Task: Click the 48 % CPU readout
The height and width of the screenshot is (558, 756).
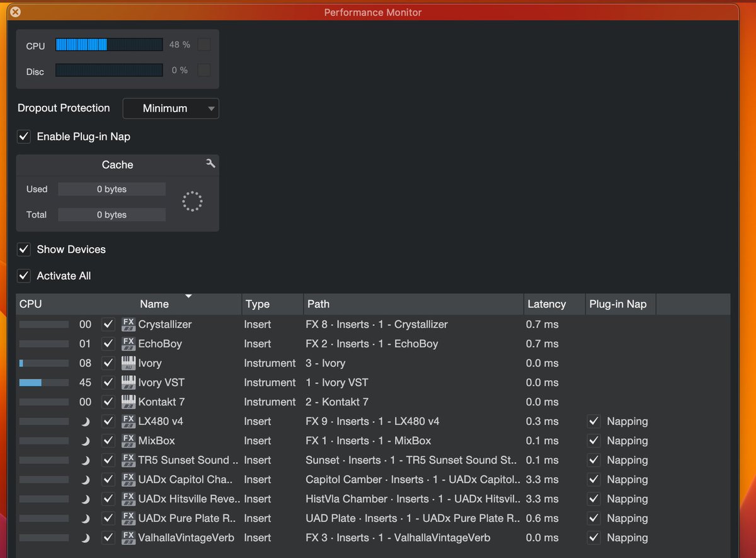Action: (180, 45)
